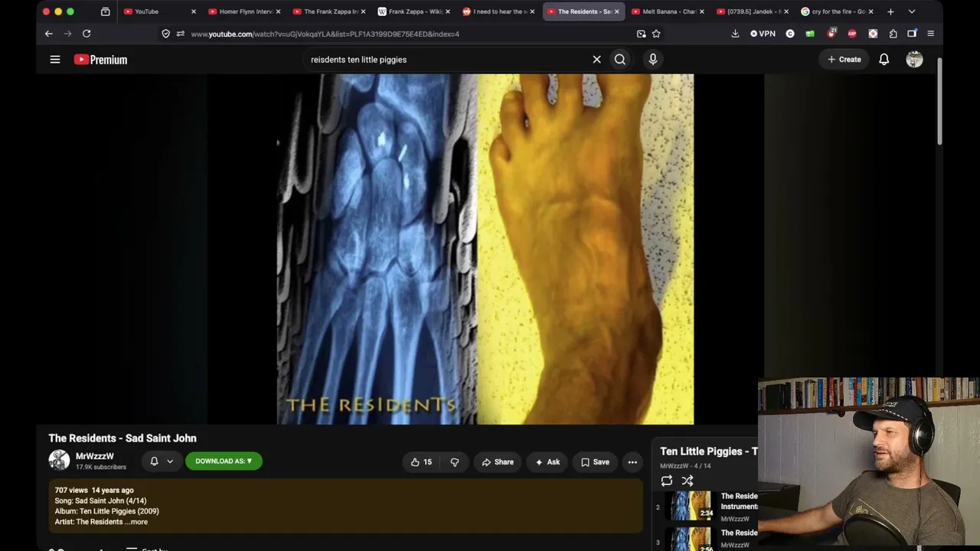The height and width of the screenshot is (551, 980).
Task: Share this video
Action: coord(498,461)
